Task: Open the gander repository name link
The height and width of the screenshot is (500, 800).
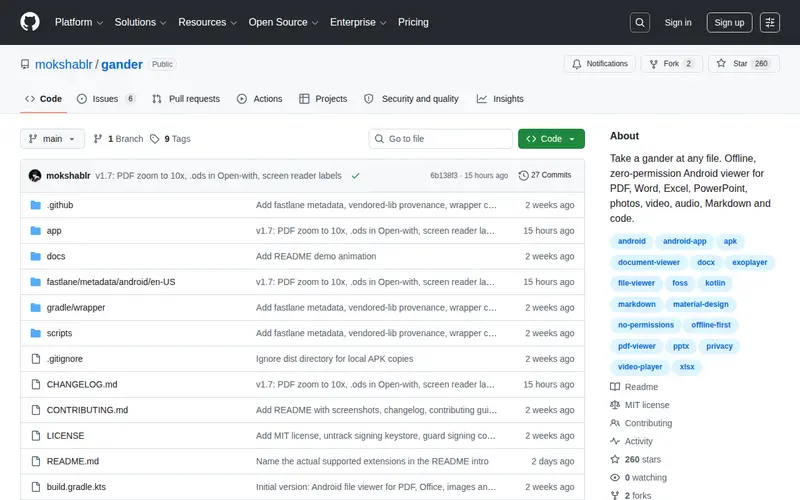Action: coord(122,64)
